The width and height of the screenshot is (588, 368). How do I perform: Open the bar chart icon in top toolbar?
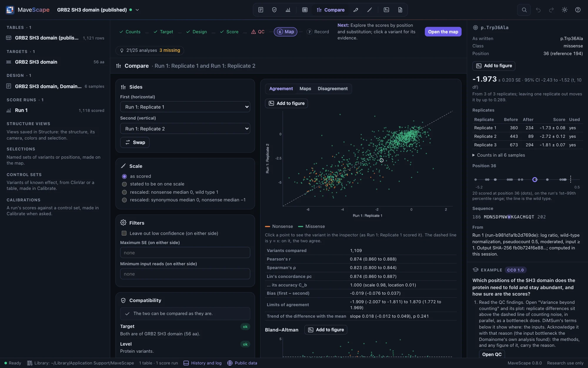tap(288, 10)
